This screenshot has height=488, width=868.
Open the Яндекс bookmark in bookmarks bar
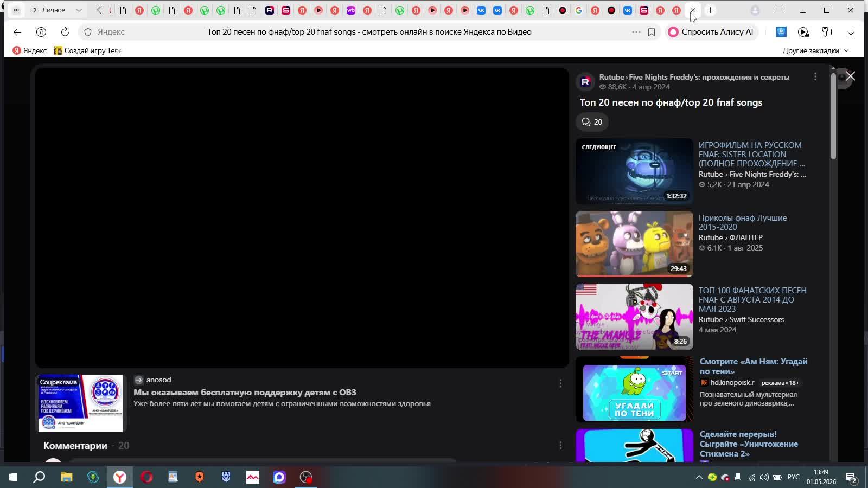[30, 50]
